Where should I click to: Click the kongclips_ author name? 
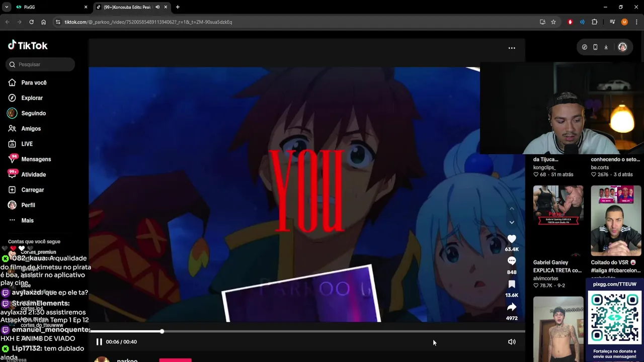(x=544, y=167)
